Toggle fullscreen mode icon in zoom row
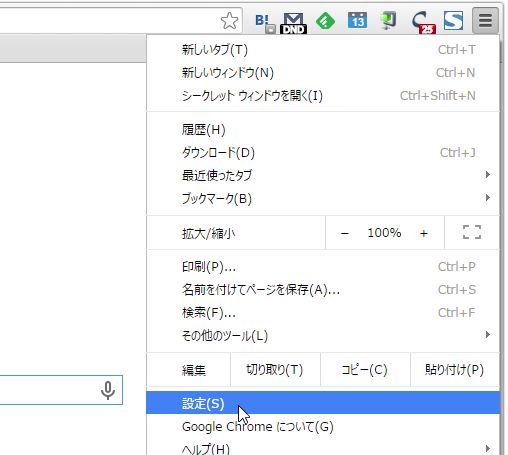This screenshot has width=508, height=455. pos(472,232)
